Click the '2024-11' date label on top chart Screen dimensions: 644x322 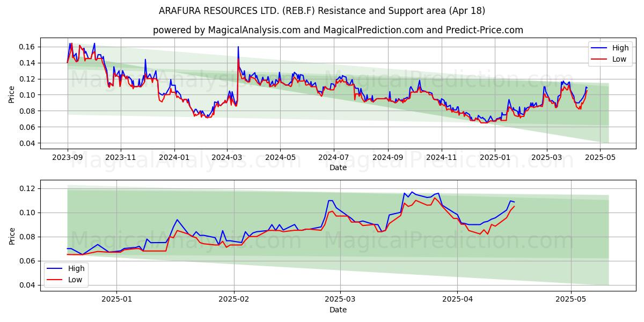441,158
